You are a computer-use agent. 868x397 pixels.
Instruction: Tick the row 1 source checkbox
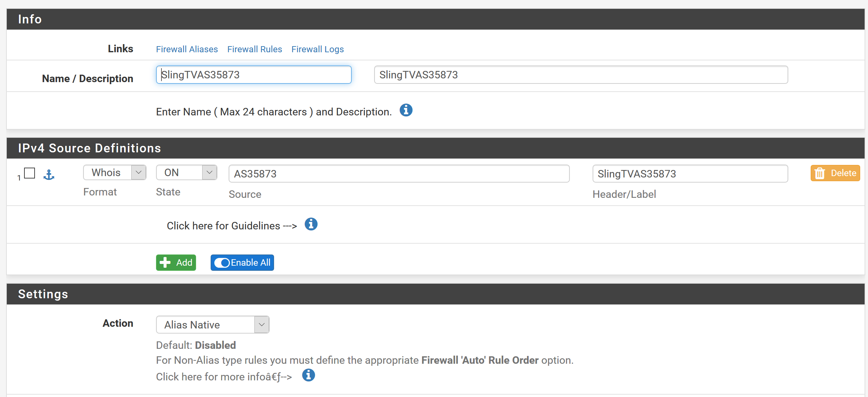point(30,173)
